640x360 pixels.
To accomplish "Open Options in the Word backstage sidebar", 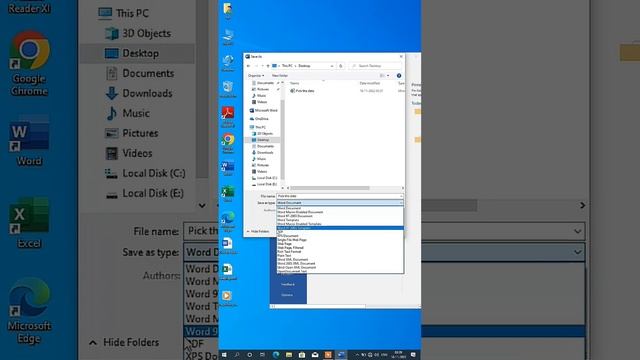I will tap(287, 295).
